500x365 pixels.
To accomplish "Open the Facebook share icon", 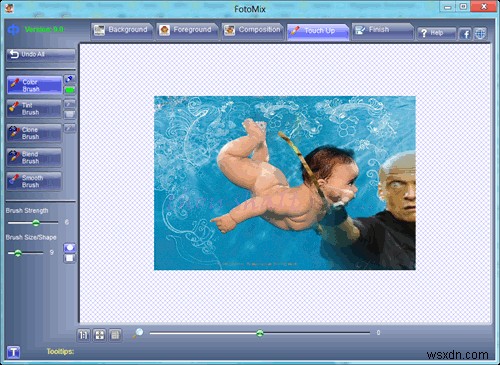I will 466,33.
